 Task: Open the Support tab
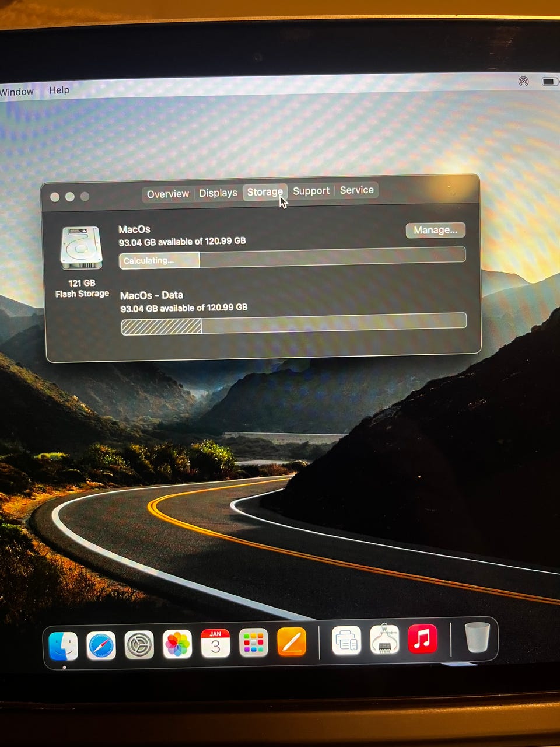click(x=311, y=191)
